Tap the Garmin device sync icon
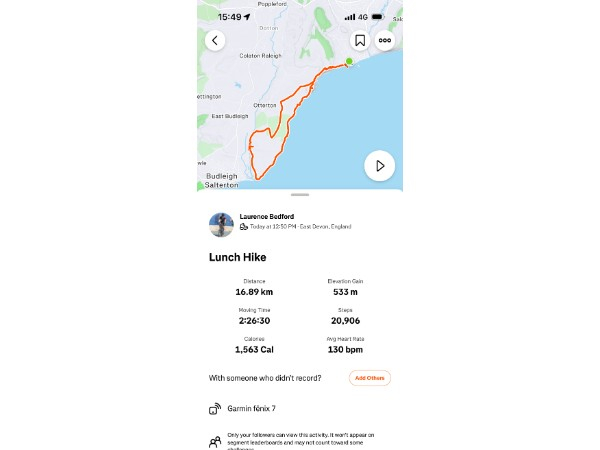 214,409
